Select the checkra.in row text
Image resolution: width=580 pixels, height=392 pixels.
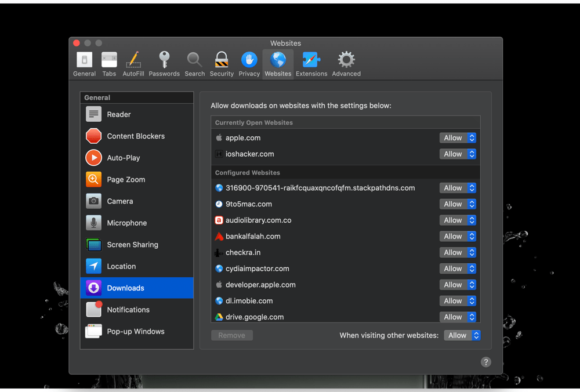click(243, 253)
